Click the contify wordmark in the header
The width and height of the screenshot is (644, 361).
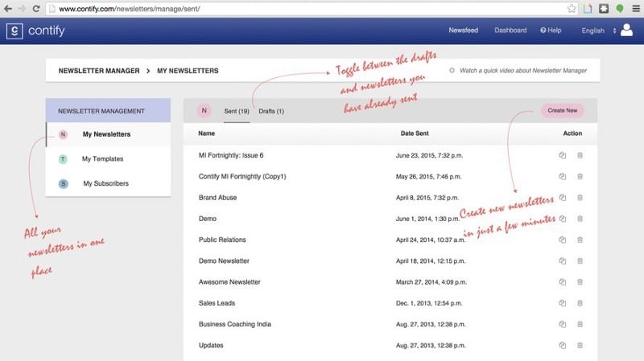(x=47, y=31)
